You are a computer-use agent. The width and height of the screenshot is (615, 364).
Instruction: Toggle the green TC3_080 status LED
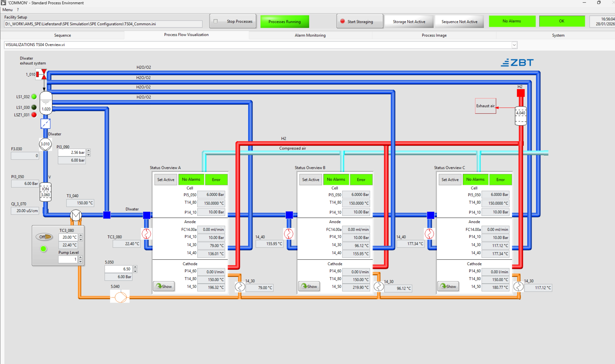[x=43, y=249]
